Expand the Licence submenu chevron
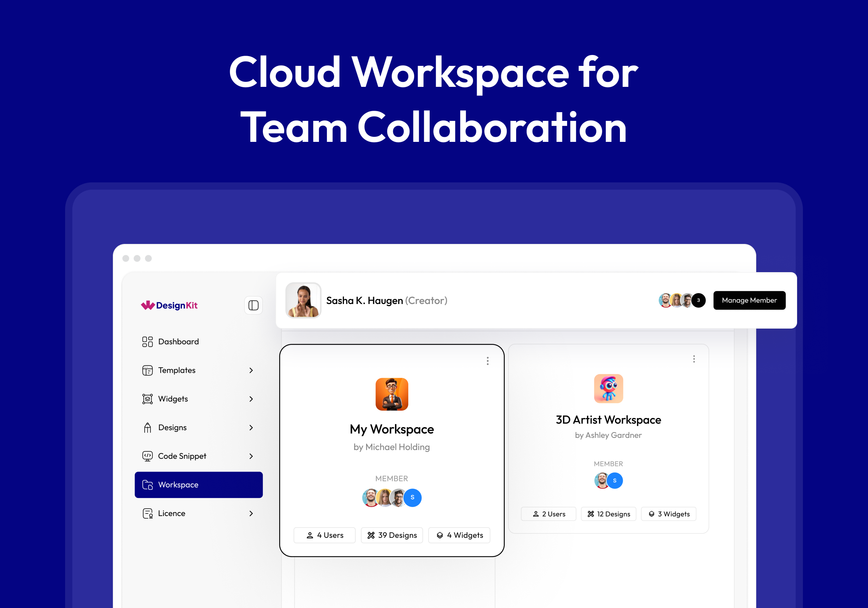 pos(251,514)
